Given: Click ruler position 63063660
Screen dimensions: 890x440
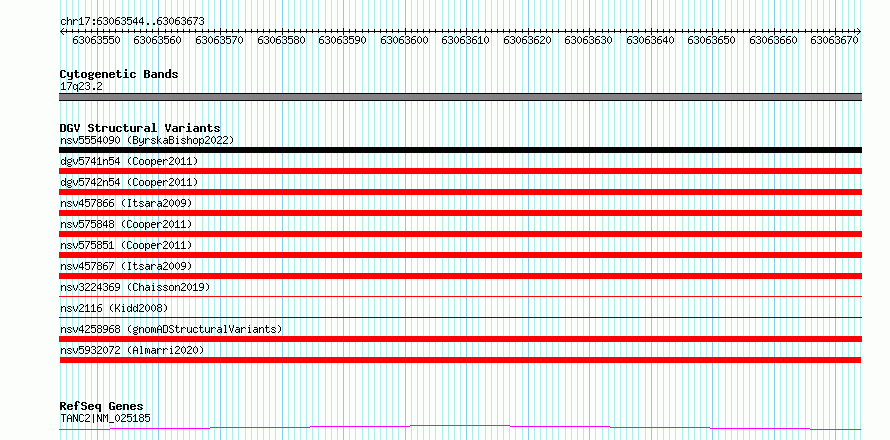Looking at the screenshot, I should point(774,40).
